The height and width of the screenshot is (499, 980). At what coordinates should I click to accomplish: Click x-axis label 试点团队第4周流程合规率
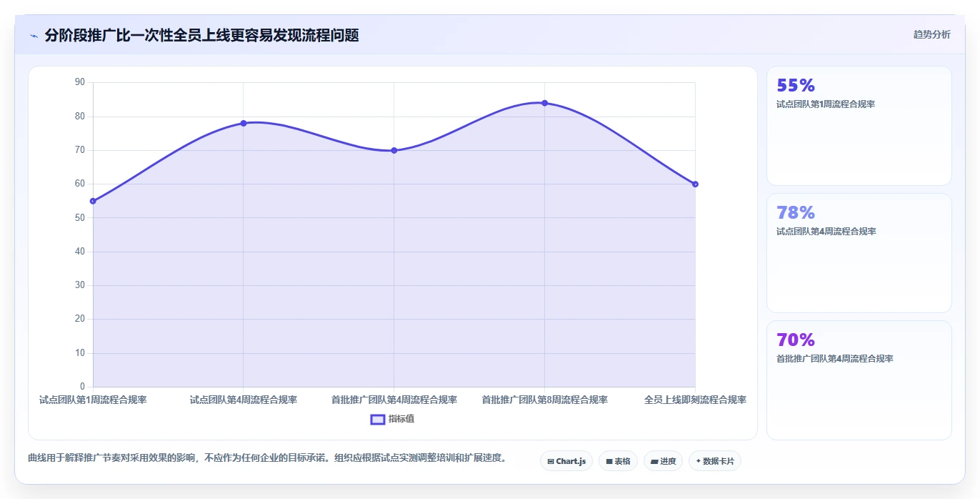(x=244, y=400)
